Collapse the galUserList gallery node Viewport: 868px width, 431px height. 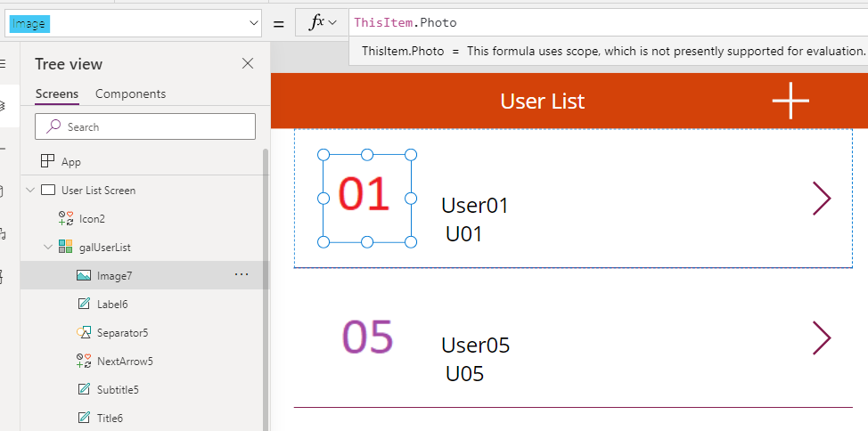click(x=48, y=247)
